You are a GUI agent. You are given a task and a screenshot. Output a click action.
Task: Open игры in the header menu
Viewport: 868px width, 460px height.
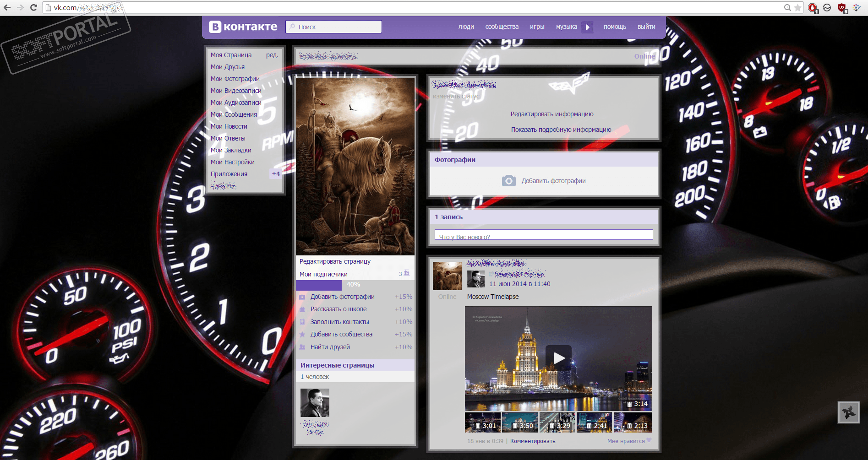point(537,27)
